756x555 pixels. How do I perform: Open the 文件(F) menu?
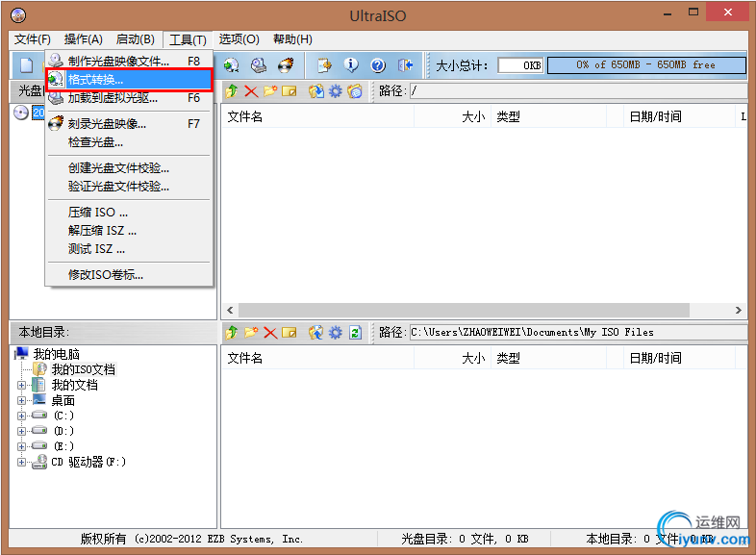point(33,39)
